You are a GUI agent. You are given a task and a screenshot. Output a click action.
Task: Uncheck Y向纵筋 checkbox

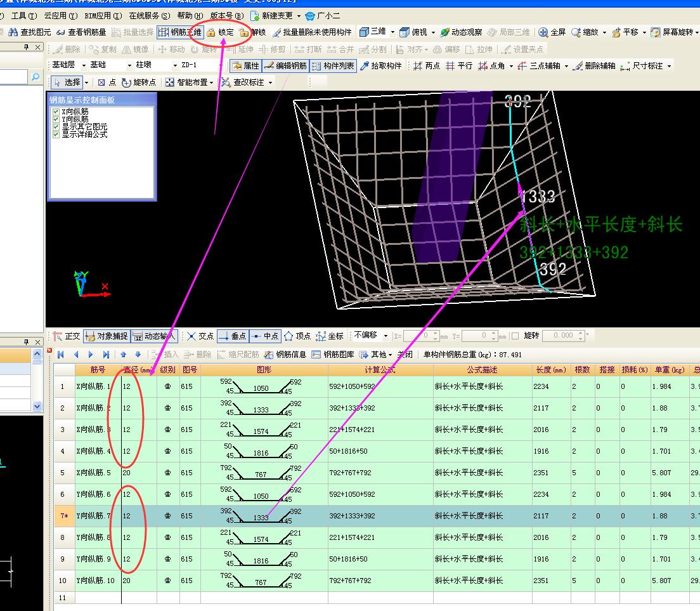pos(56,119)
